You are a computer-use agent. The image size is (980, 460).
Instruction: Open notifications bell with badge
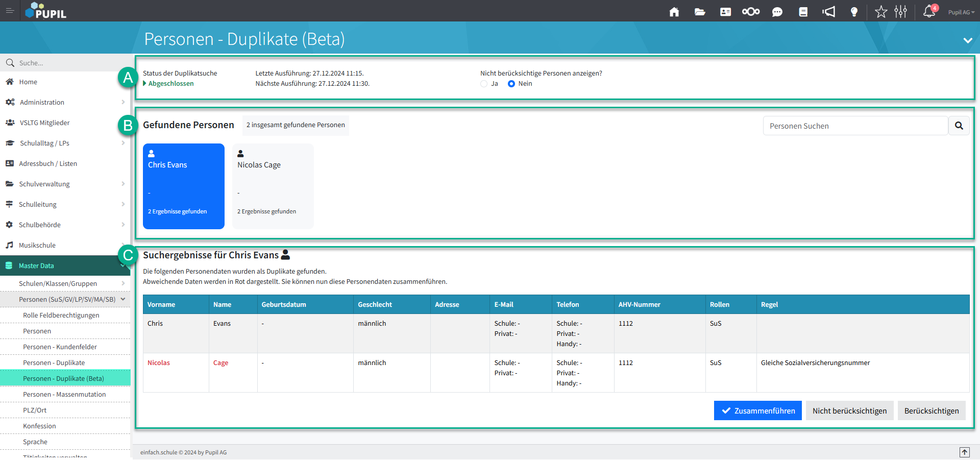coord(929,11)
